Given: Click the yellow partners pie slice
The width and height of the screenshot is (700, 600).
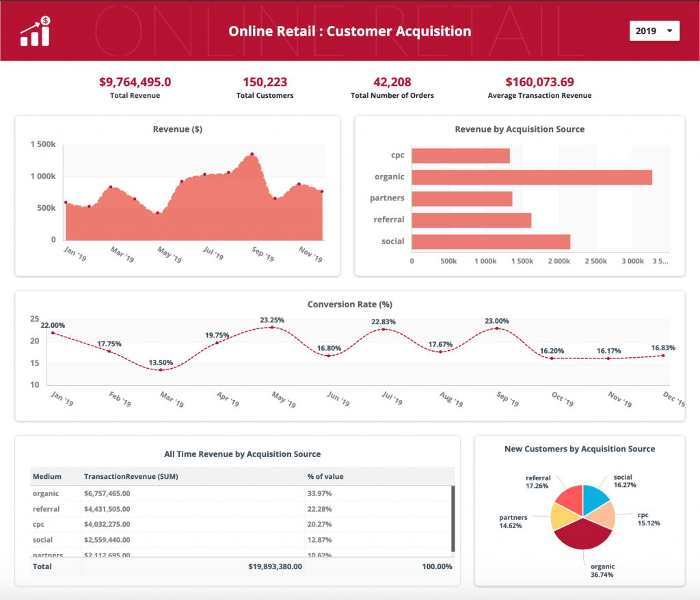Looking at the screenshot, I should (x=563, y=517).
